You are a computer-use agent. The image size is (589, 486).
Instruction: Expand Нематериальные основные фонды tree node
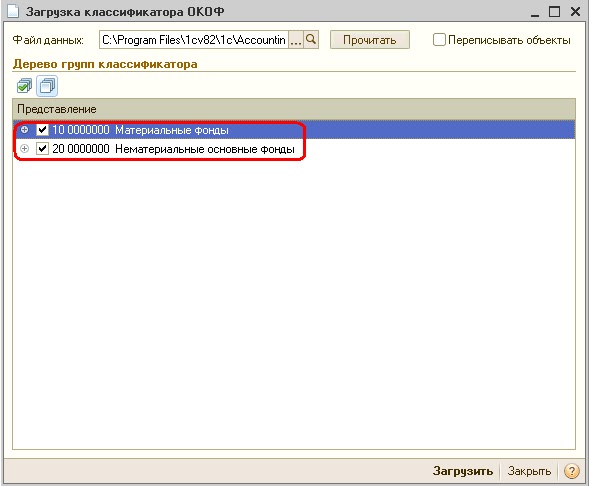coord(24,149)
